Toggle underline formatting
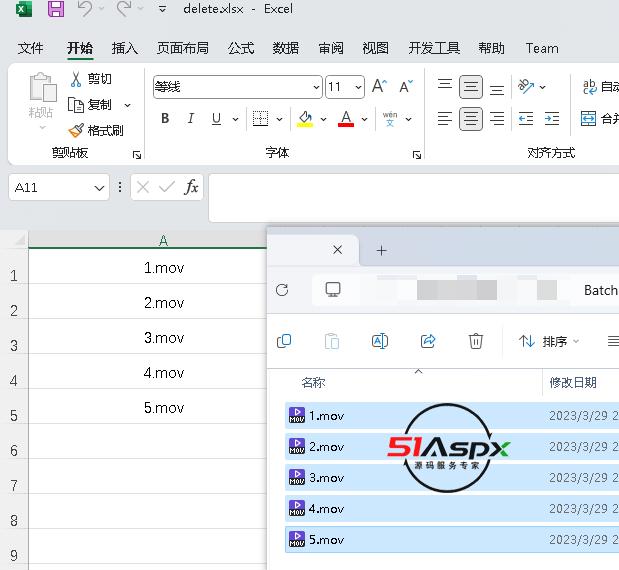Image resolution: width=619 pixels, height=570 pixels. [216, 119]
